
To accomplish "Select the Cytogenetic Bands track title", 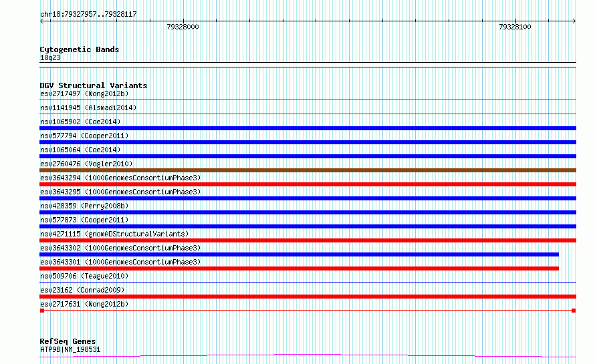I will [80, 49].
